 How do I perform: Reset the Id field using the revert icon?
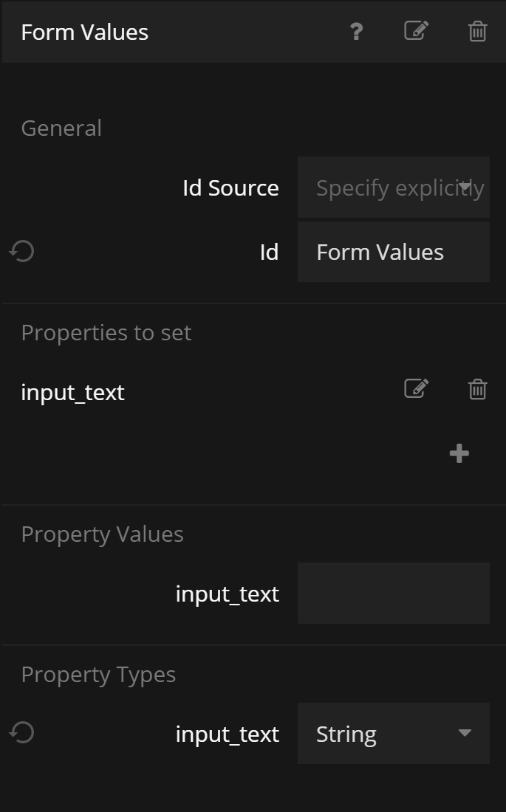pyautogui.click(x=22, y=252)
